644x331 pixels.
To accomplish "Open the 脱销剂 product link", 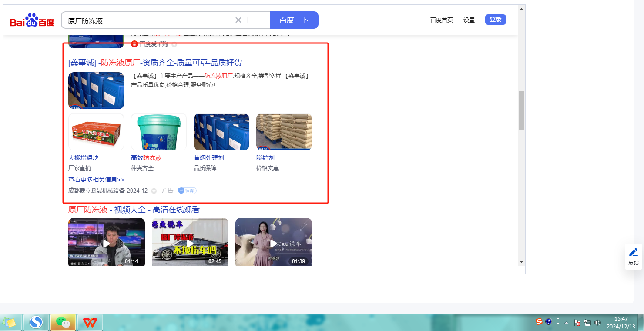I will (265, 158).
